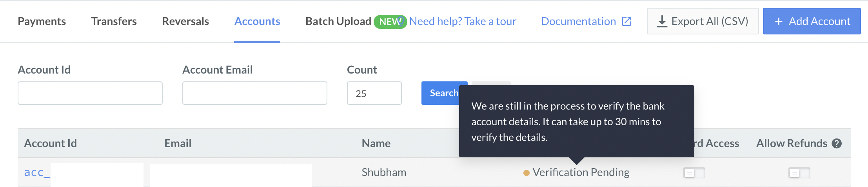This screenshot has width=868, height=187.
Task: Open the Documentation link
Action: (579, 21)
